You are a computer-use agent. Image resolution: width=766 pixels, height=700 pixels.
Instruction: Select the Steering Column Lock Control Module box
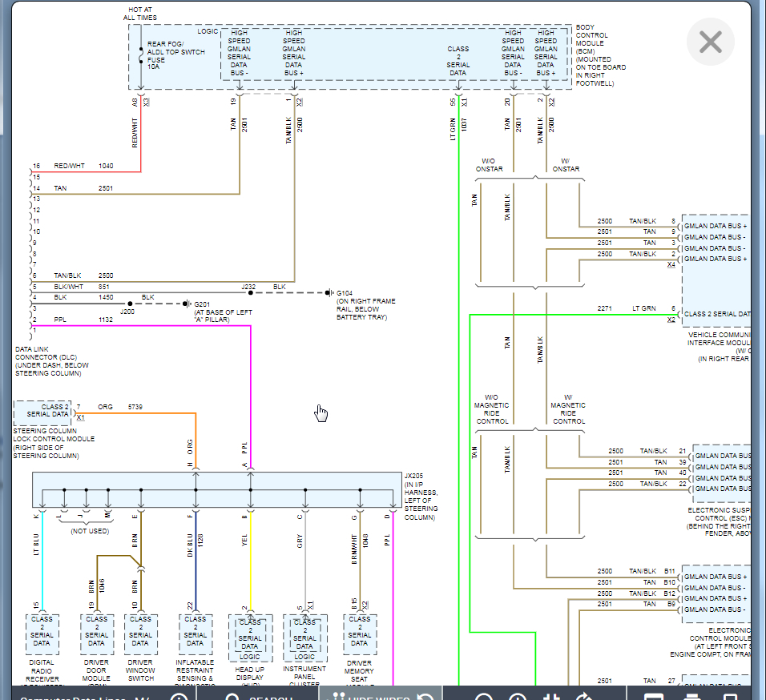pos(42,413)
